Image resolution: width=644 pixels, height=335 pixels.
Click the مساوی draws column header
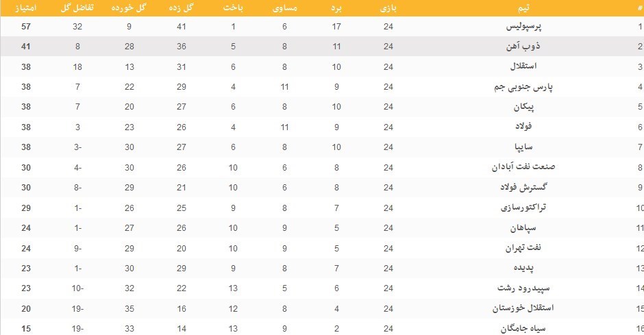pyautogui.click(x=284, y=8)
